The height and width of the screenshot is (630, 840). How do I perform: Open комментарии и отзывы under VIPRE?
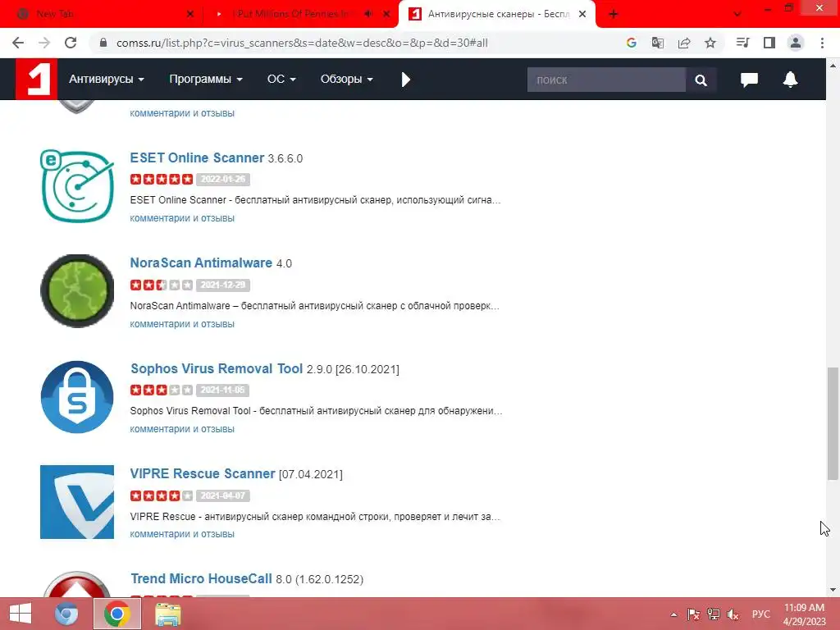182,534
